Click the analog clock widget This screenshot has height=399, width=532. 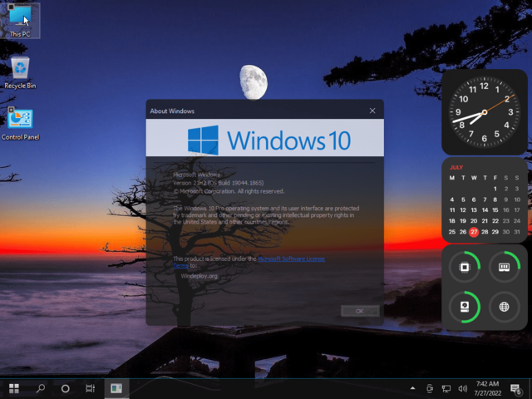click(485, 112)
